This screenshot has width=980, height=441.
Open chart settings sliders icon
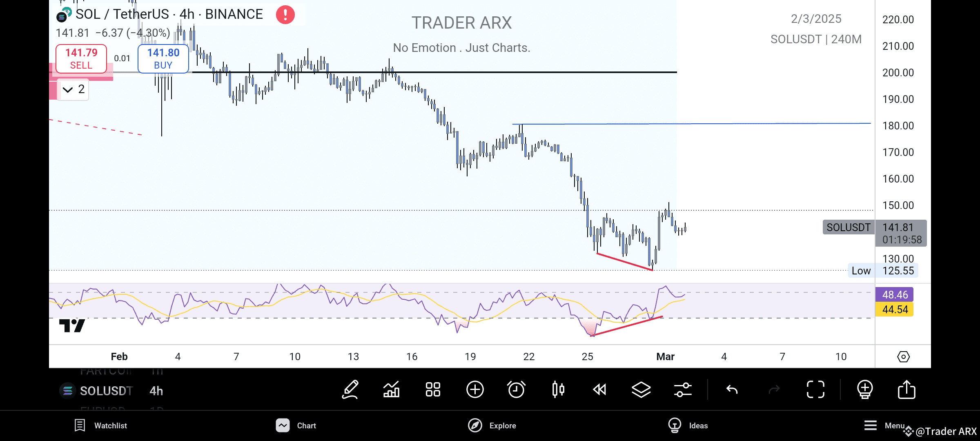pyautogui.click(x=683, y=390)
